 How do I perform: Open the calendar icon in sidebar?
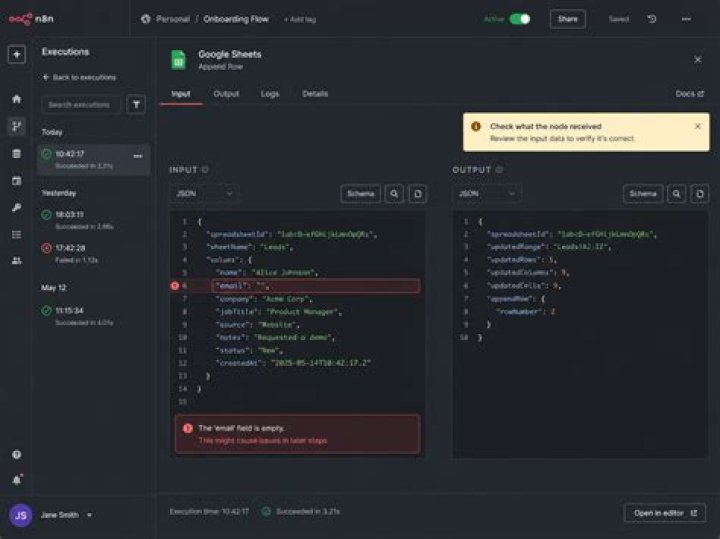click(x=17, y=180)
